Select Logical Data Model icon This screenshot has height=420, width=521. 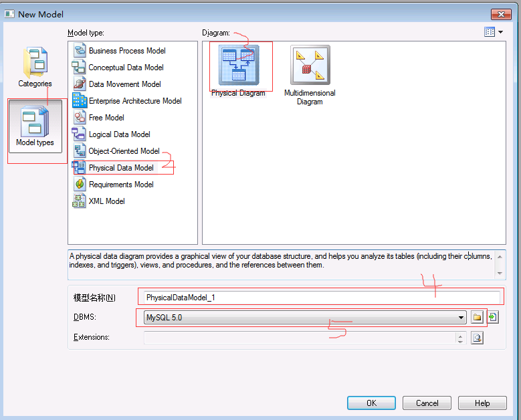(79, 134)
